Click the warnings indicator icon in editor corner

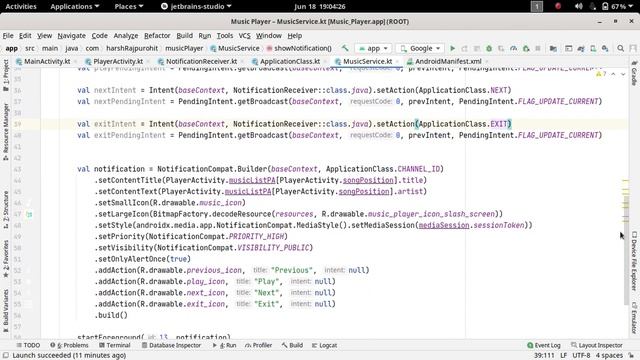click(x=601, y=74)
